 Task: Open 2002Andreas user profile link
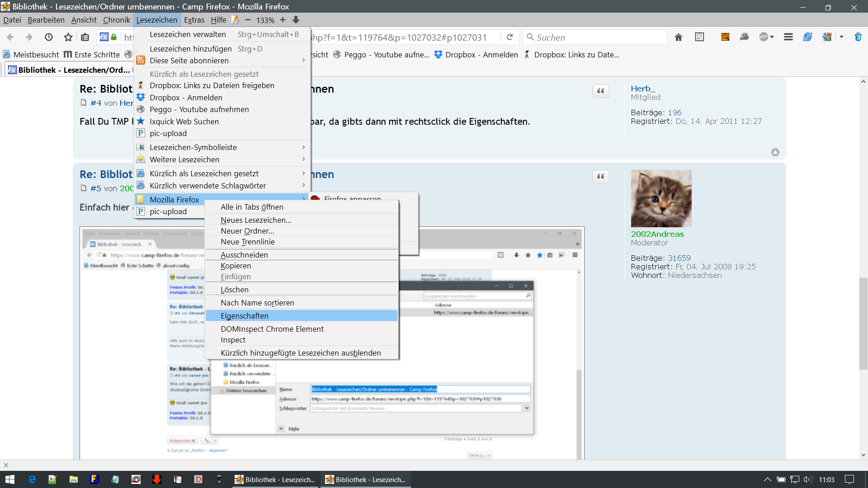tap(657, 234)
